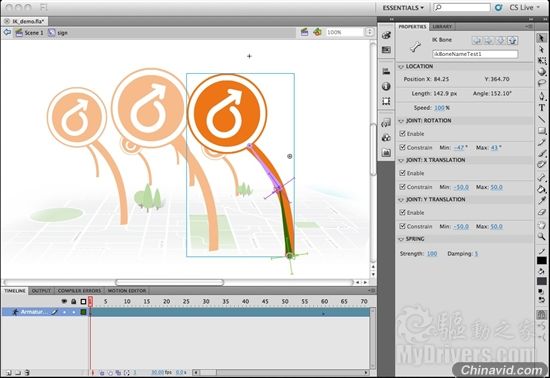Click the Edit Symbols icon
The width and height of the screenshot is (550, 378).
317,32
